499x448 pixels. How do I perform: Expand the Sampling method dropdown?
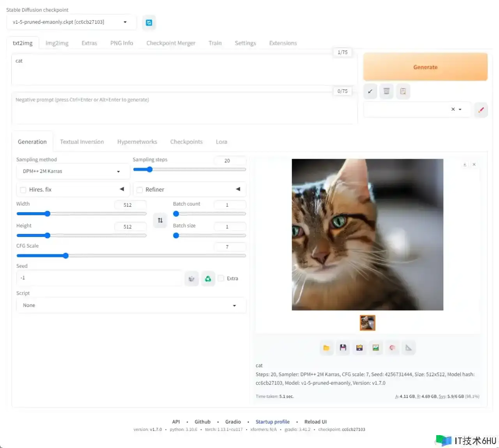[x=73, y=171]
